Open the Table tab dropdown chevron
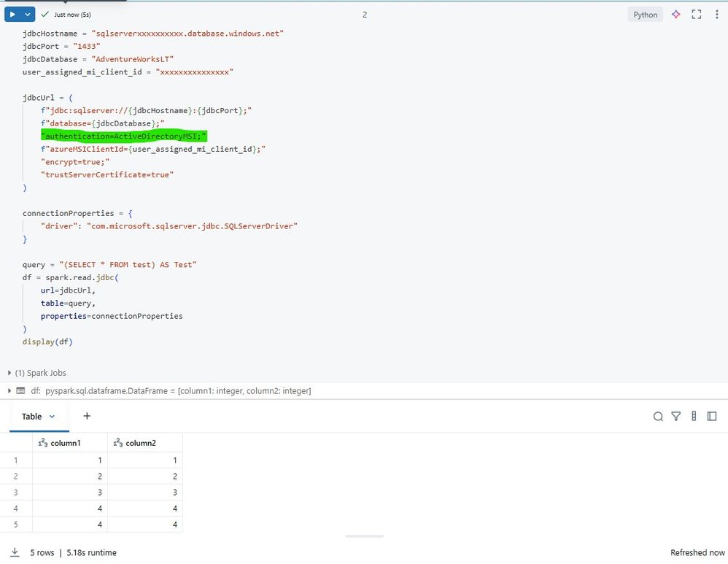The height and width of the screenshot is (564, 728). point(52,417)
